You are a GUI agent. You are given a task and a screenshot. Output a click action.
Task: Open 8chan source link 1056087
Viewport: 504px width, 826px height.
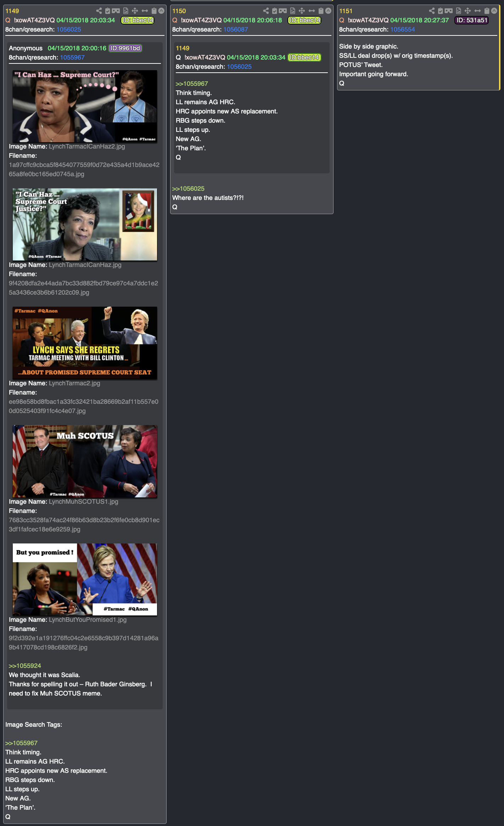coord(236,29)
